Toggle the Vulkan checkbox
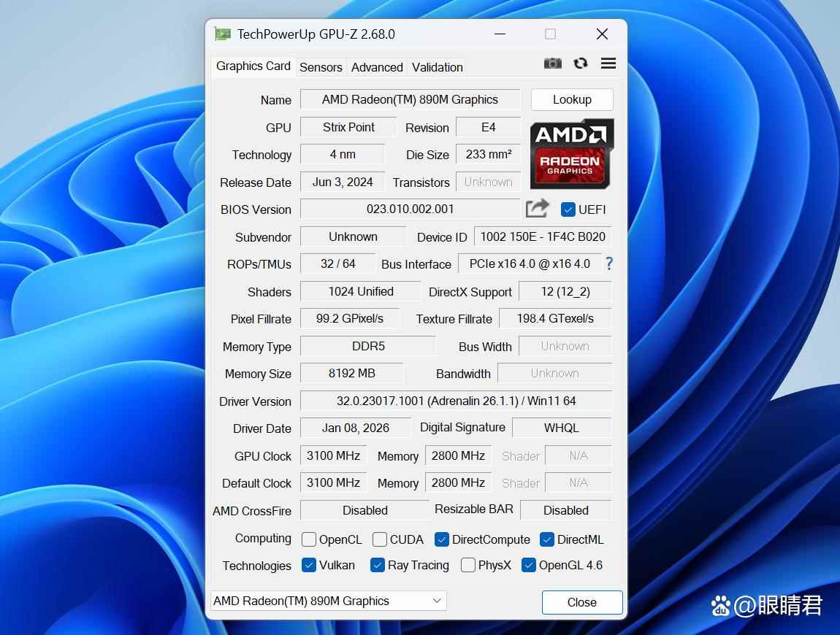Image resolution: width=840 pixels, height=635 pixels. tap(308, 565)
